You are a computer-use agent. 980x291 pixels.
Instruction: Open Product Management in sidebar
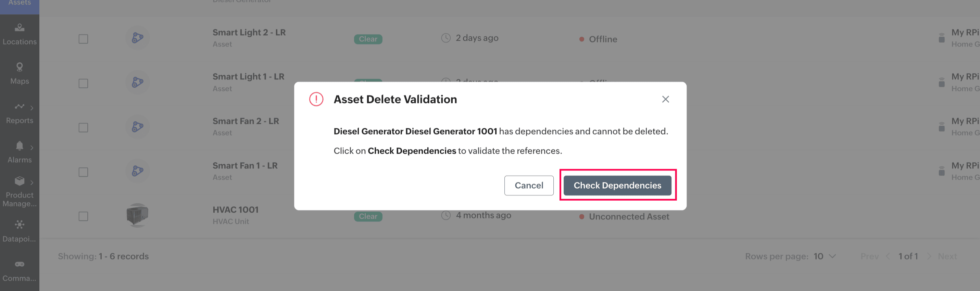click(20, 192)
